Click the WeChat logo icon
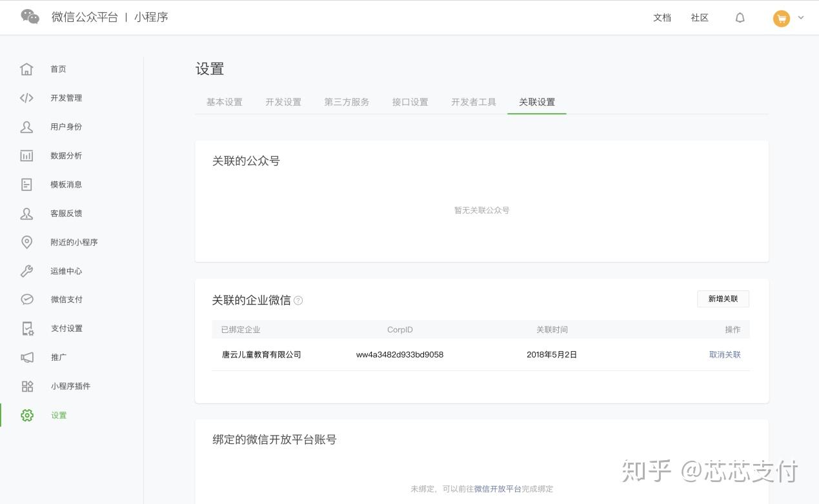Viewport: 819px width, 504px height. tap(30, 17)
